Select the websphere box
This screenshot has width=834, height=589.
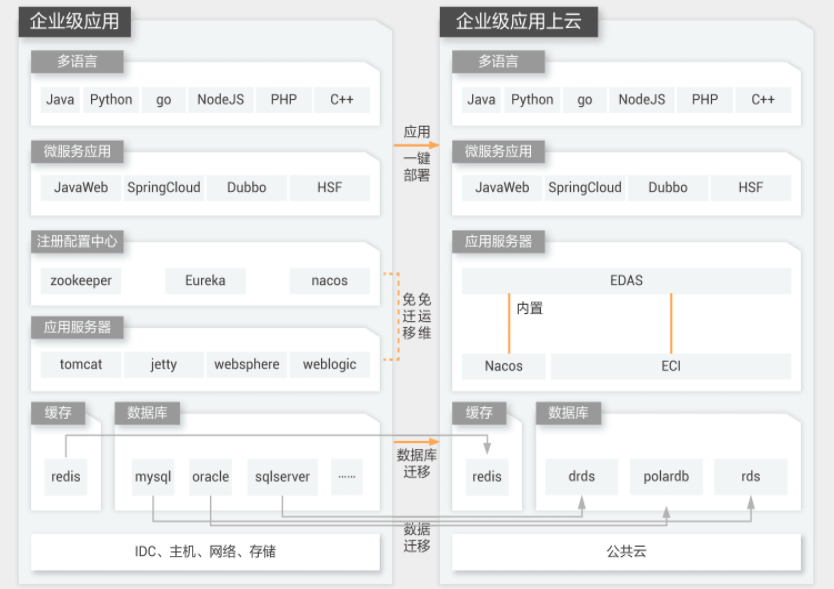click(247, 364)
